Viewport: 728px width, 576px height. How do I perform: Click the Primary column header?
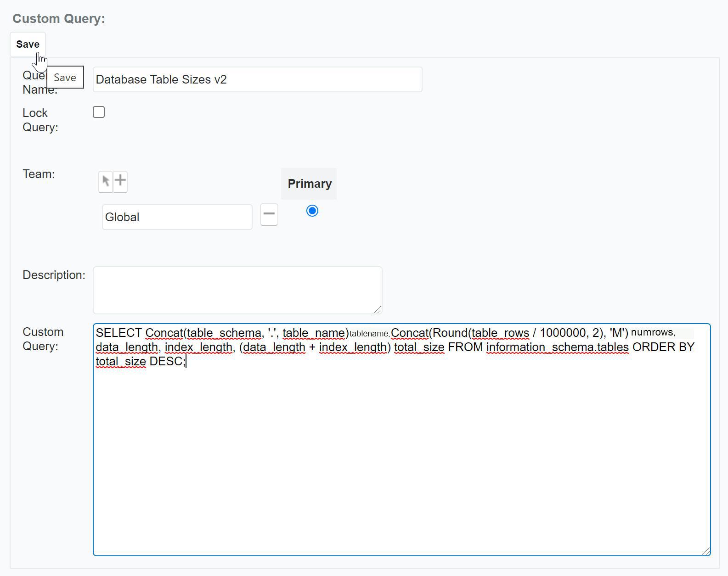coord(309,184)
